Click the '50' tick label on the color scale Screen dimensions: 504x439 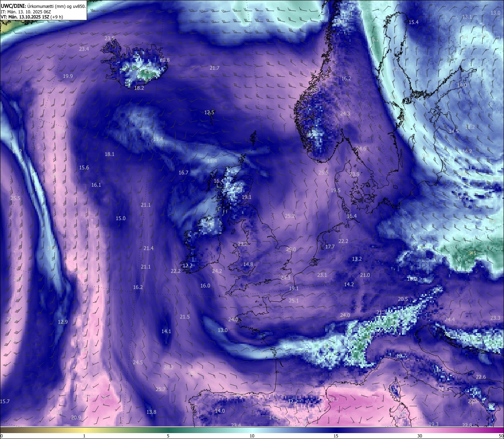click(501, 436)
